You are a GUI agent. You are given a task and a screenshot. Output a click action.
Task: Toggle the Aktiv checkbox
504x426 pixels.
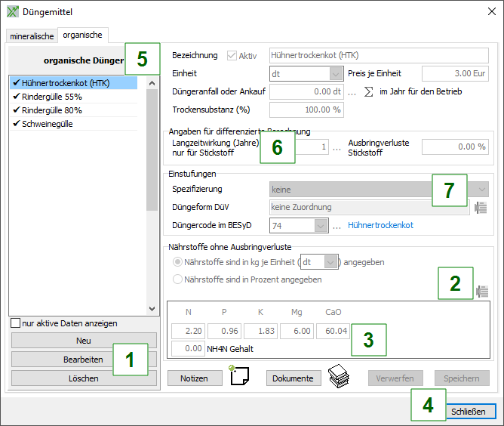point(231,55)
